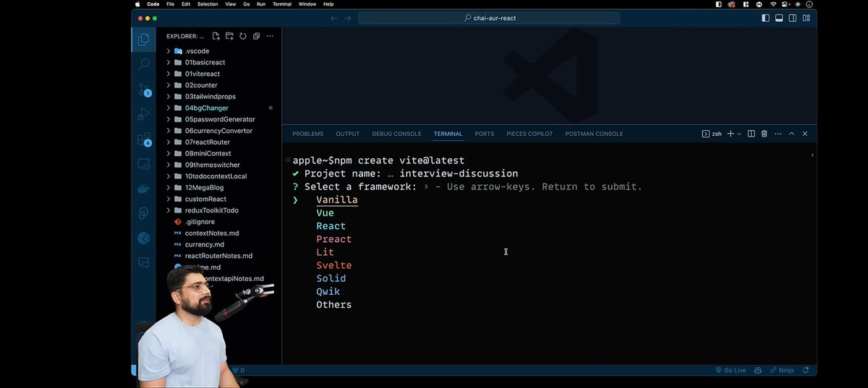Toggle the secondary side bar visibility
The width and height of the screenshot is (868, 388).
793,18
